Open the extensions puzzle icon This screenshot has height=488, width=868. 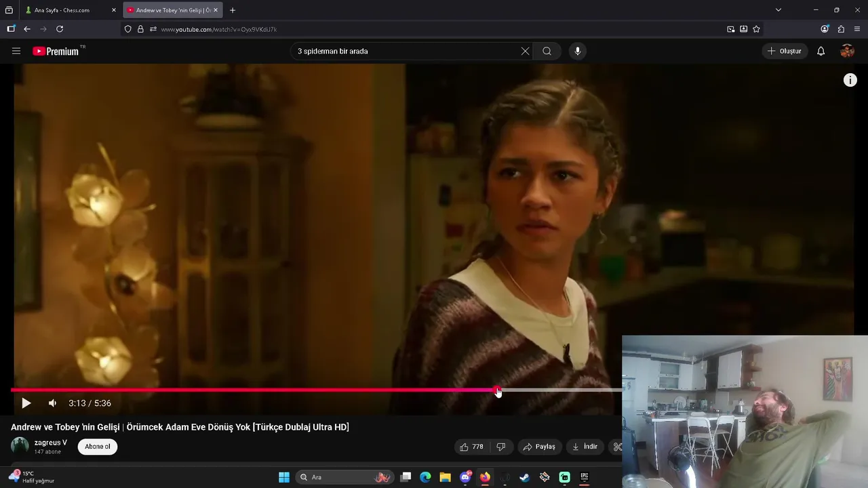click(x=841, y=29)
